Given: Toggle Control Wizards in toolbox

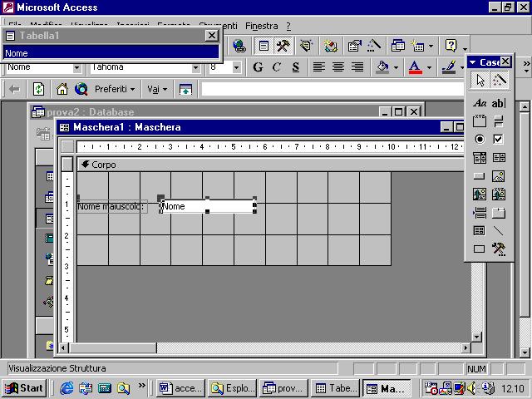Looking at the screenshot, I should point(499,81).
